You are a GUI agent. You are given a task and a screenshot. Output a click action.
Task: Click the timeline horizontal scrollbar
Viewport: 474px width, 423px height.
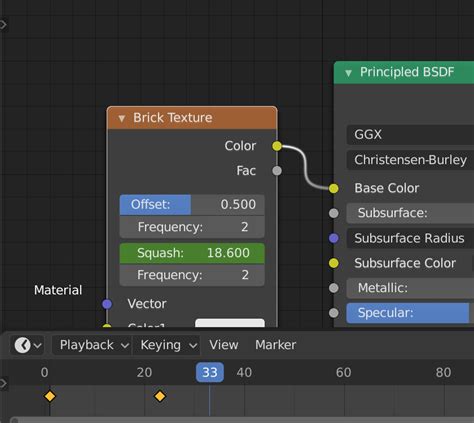[242, 420]
